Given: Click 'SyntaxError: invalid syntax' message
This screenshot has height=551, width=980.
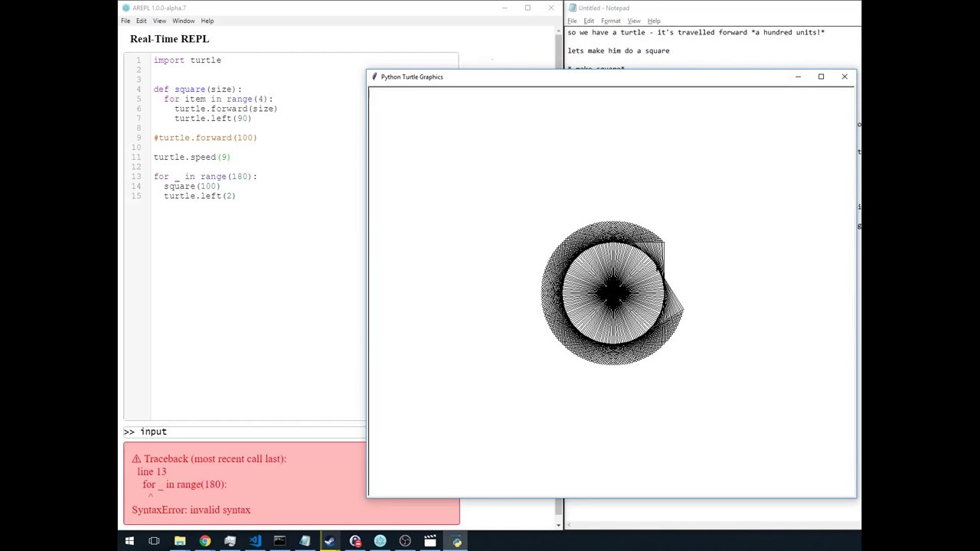Looking at the screenshot, I should point(191,510).
